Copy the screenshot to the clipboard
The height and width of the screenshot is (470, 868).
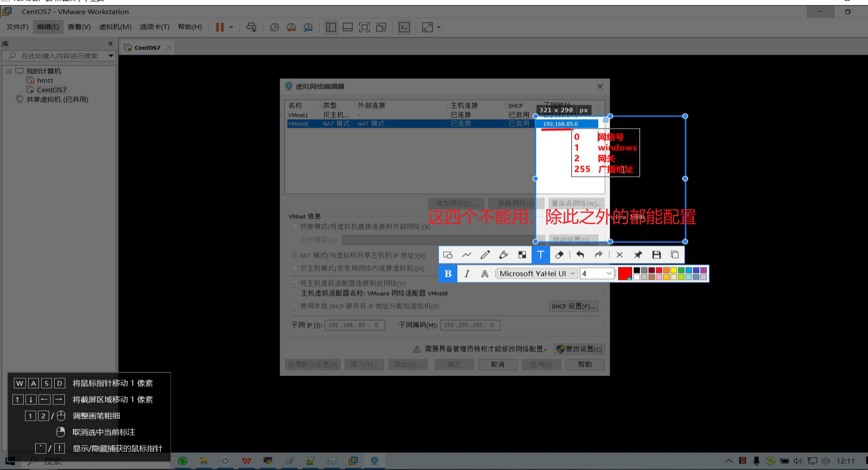pos(675,255)
